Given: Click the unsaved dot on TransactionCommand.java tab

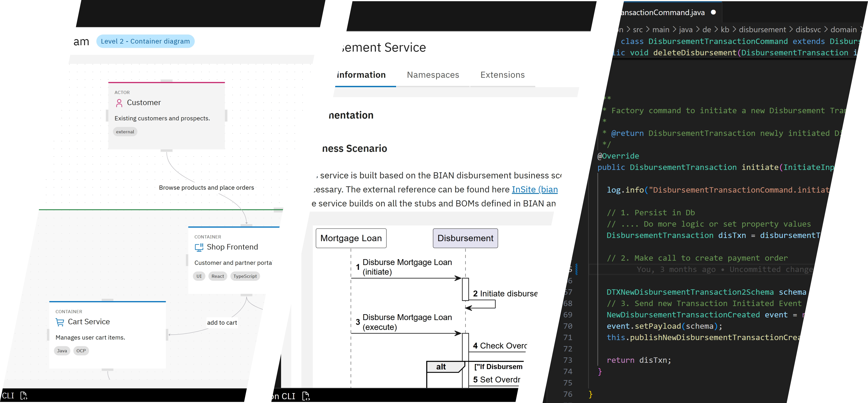Looking at the screenshot, I should tap(713, 12).
